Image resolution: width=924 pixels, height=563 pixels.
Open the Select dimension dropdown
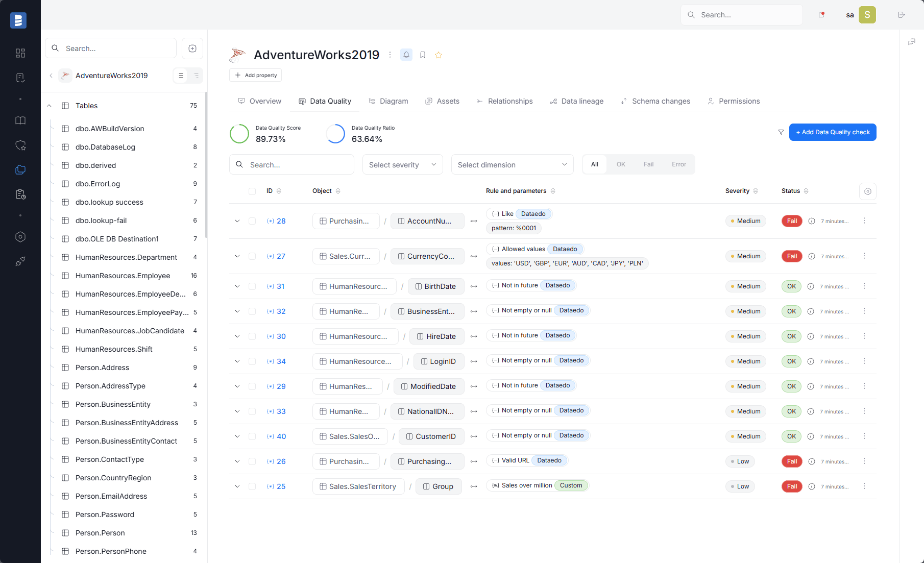[513, 164]
